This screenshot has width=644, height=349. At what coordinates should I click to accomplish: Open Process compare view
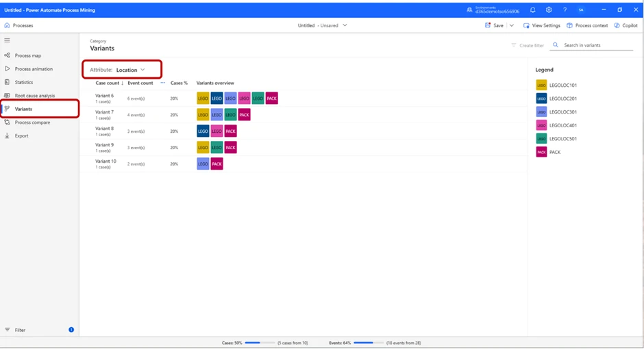point(32,122)
